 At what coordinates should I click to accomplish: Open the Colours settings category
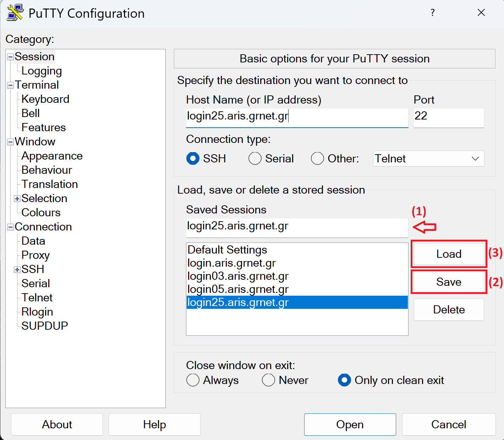tap(41, 212)
